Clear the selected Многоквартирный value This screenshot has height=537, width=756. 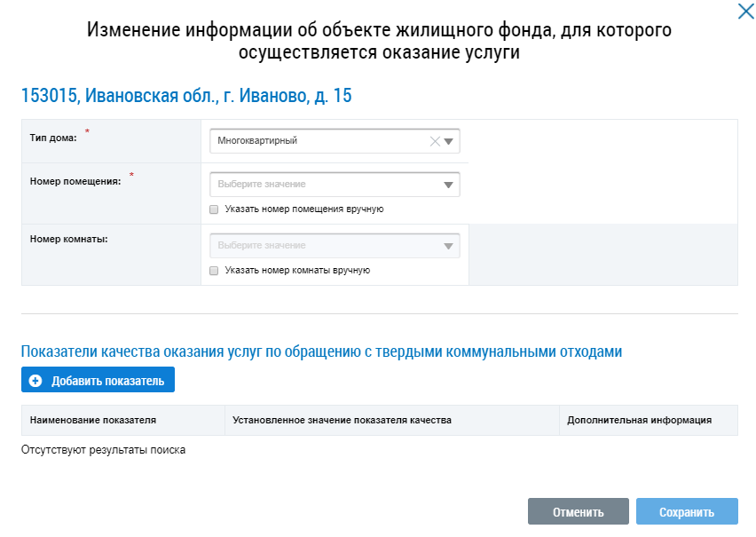[x=435, y=141]
